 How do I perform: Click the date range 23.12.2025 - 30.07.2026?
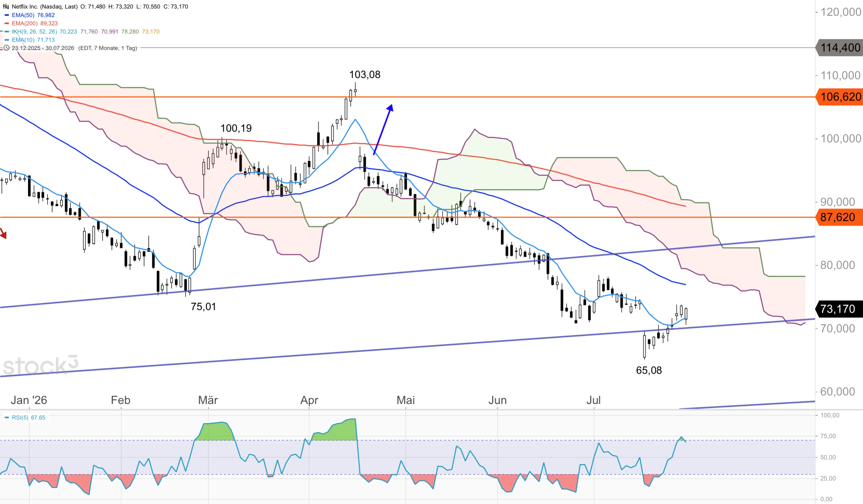click(x=43, y=48)
